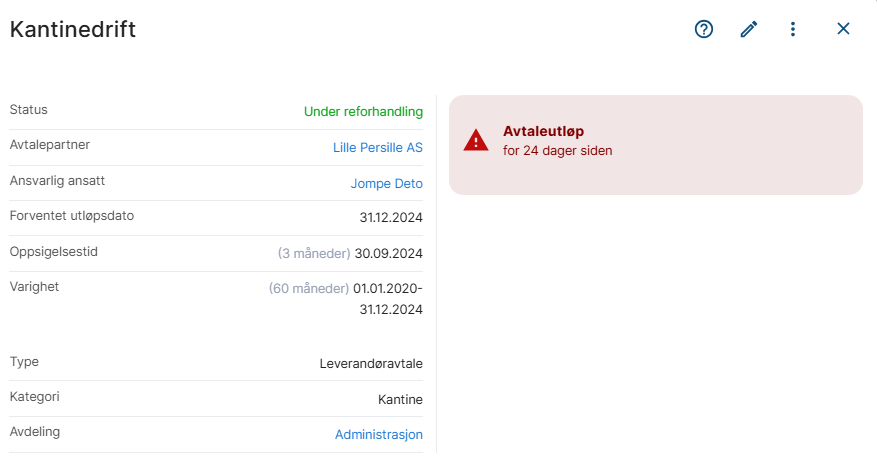This screenshot has width=877, height=474.
Task: Open the help question mark icon
Action: (704, 29)
